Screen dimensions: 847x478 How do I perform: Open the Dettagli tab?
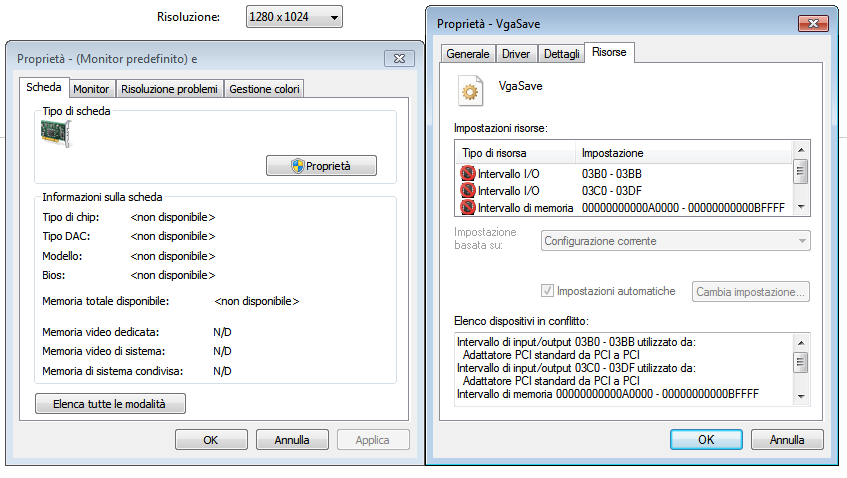(x=562, y=54)
